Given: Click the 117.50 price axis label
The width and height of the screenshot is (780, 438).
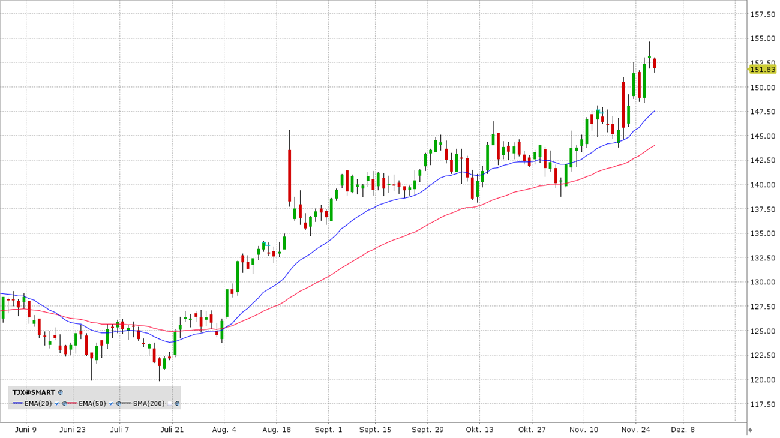Looking at the screenshot, I should tap(763, 404).
